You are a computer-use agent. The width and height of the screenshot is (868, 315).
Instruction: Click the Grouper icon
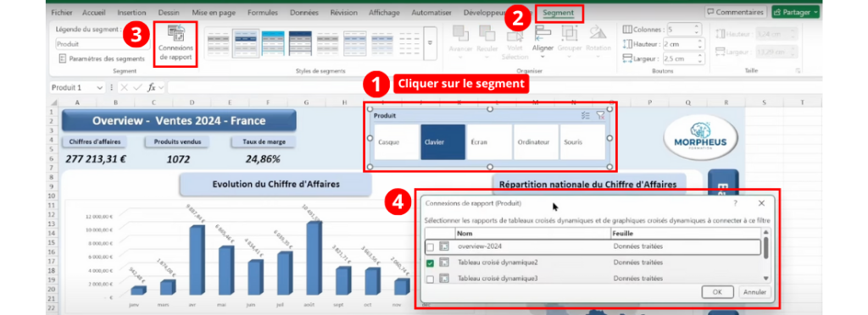coord(569,34)
